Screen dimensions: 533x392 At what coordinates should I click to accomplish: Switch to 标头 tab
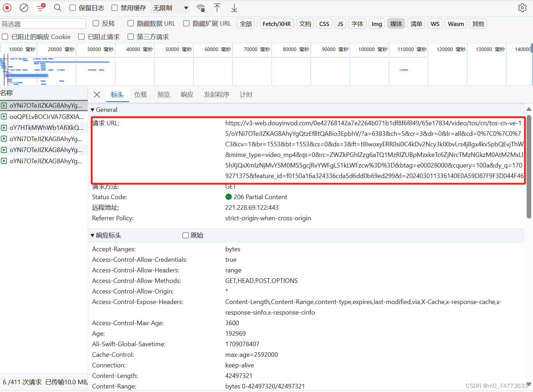[x=117, y=95]
